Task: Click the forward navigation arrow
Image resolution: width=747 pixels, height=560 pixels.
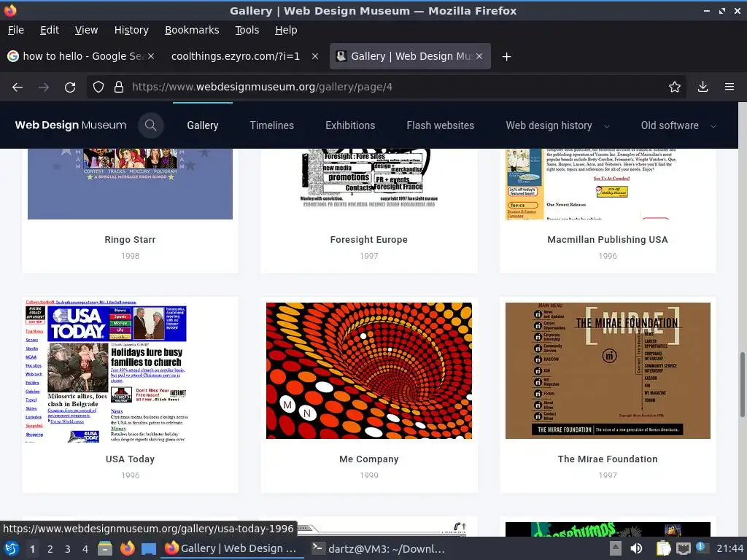Action: coord(44,87)
